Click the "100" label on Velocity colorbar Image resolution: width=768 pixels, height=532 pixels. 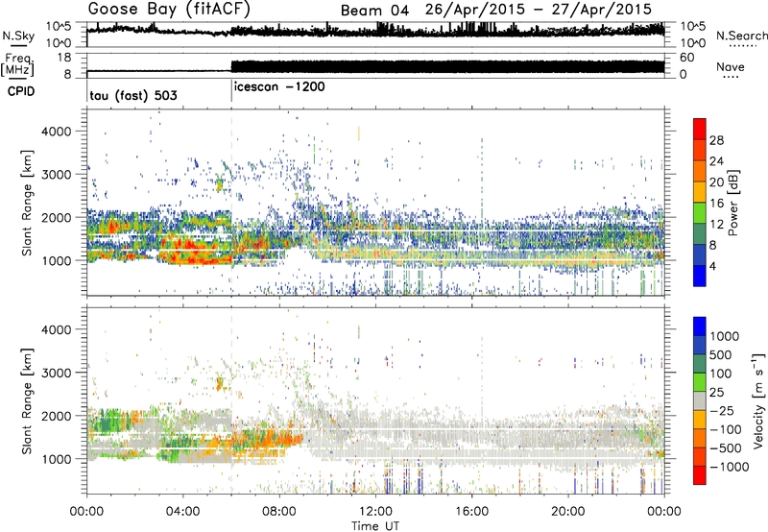pos(721,374)
